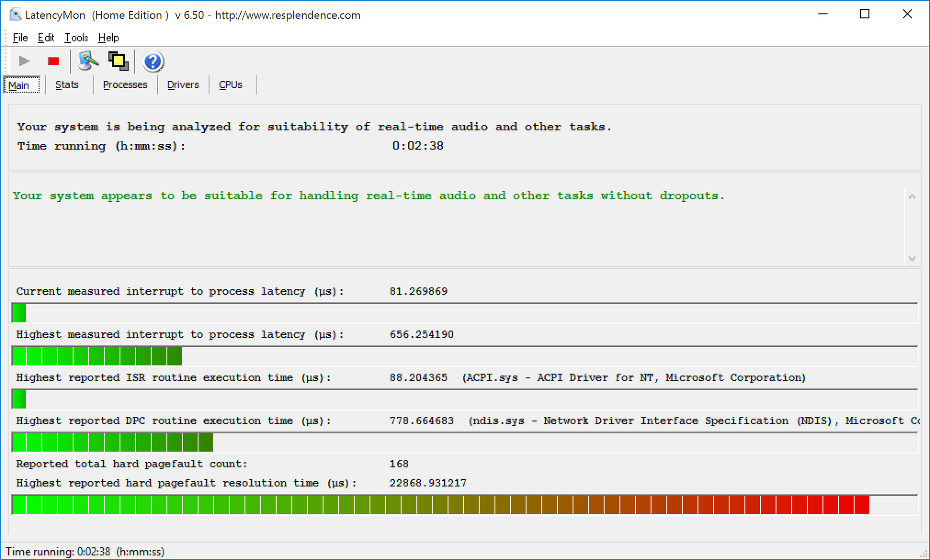Go to the CPUs tab
930x560 pixels.
pos(230,85)
